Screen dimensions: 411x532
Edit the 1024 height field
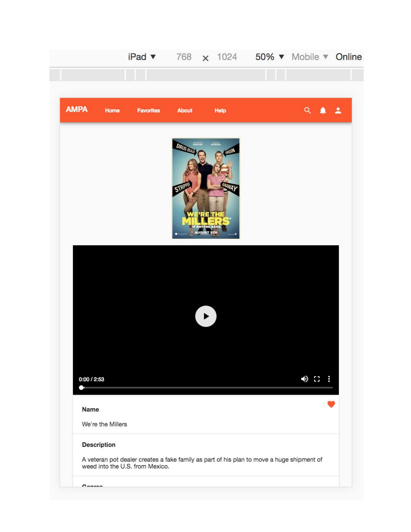click(227, 57)
